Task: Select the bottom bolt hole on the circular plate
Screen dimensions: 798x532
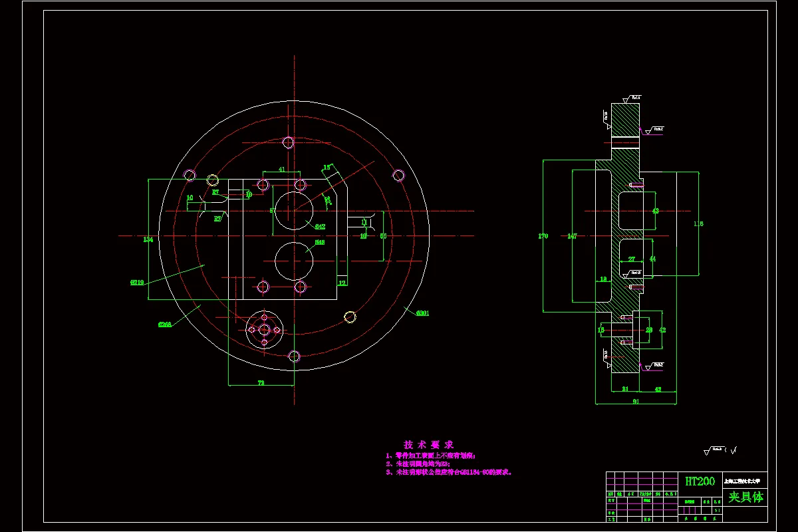Action: coord(294,356)
